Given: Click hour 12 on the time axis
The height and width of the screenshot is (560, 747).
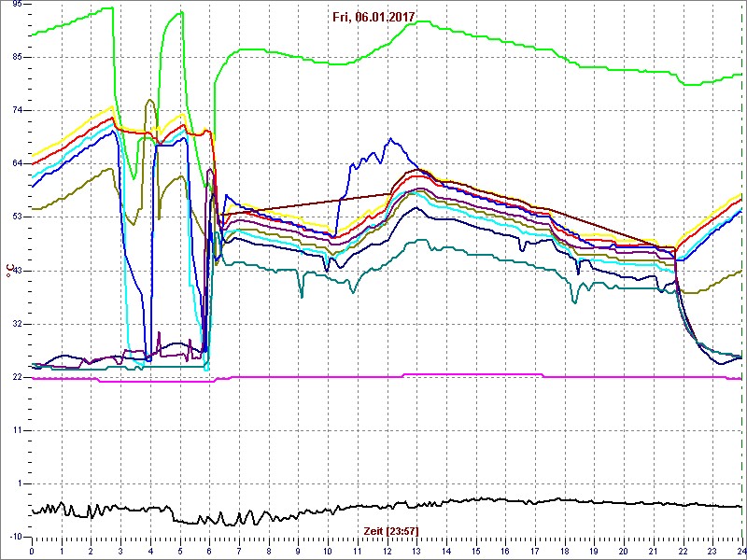Looking at the screenshot, I should click(388, 550).
